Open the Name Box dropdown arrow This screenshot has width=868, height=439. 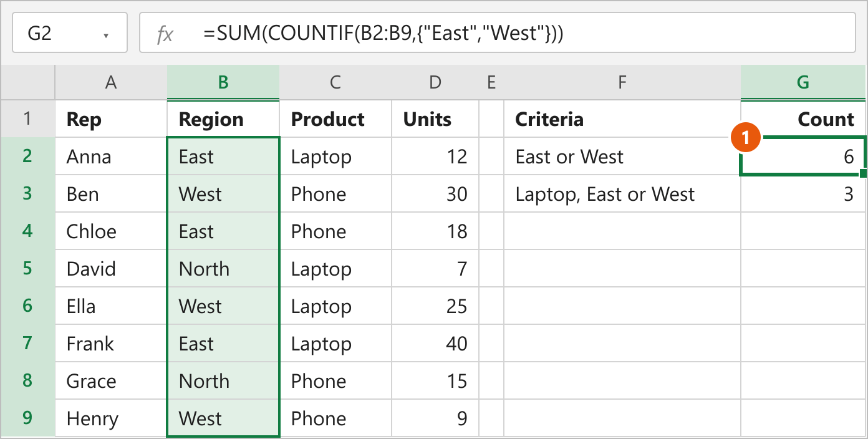click(x=106, y=36)
